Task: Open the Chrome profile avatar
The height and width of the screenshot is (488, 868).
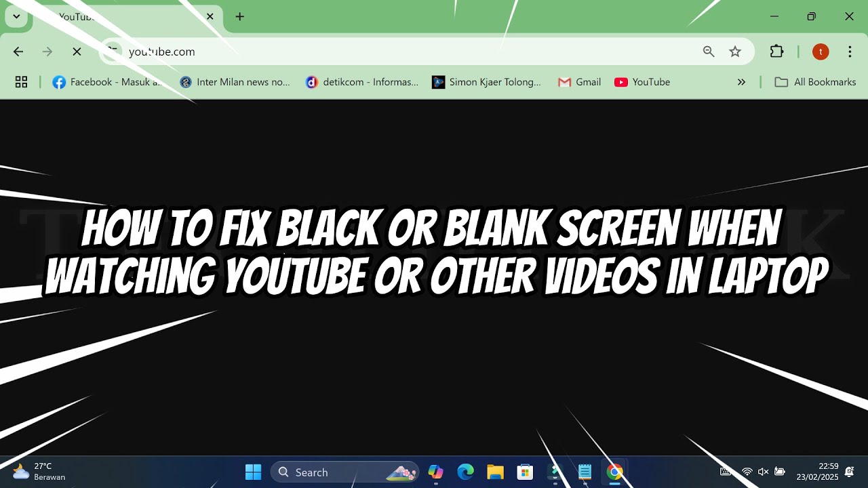Action: 821,52
